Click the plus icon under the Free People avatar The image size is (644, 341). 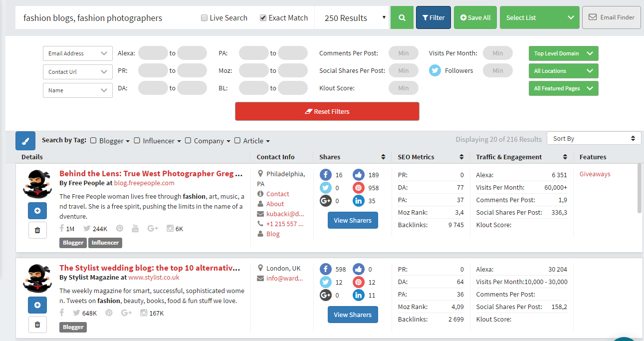tap(37, 211)
